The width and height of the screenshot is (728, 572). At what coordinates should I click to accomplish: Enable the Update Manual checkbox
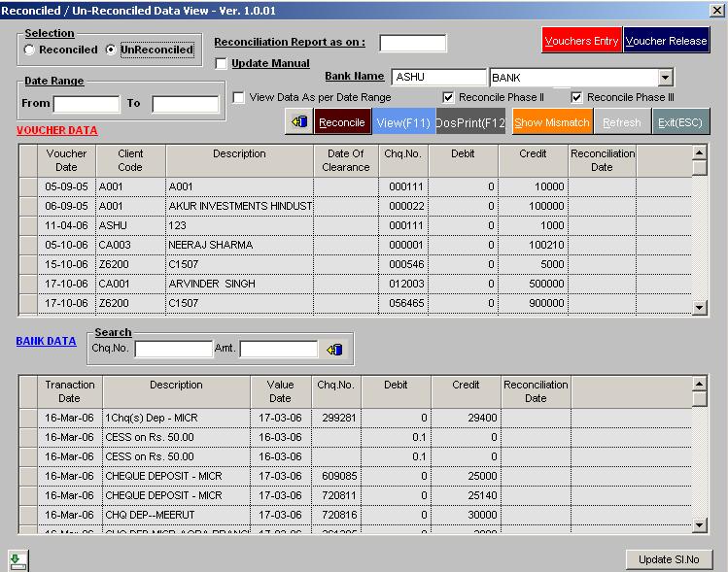pyautogui.click(x=221, y=63)
